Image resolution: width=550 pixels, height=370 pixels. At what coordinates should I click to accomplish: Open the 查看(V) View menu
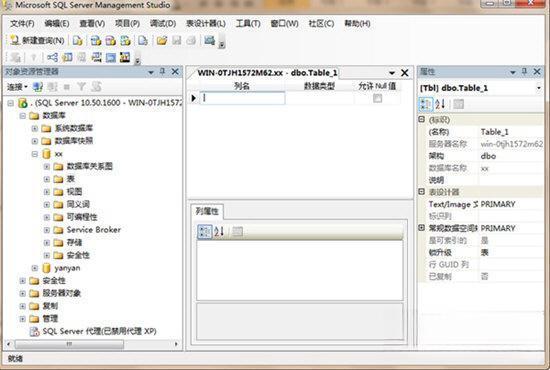coord(92,23)
